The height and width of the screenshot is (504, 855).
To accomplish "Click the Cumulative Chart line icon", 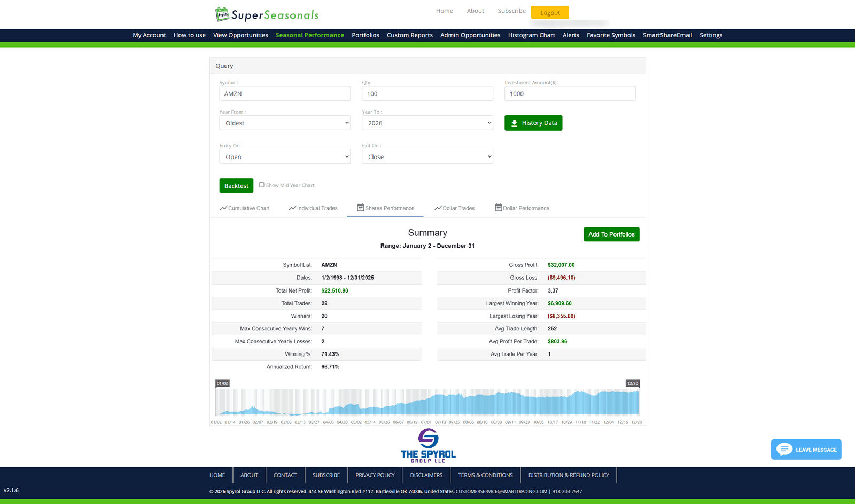I will click(x=223, y=208).
